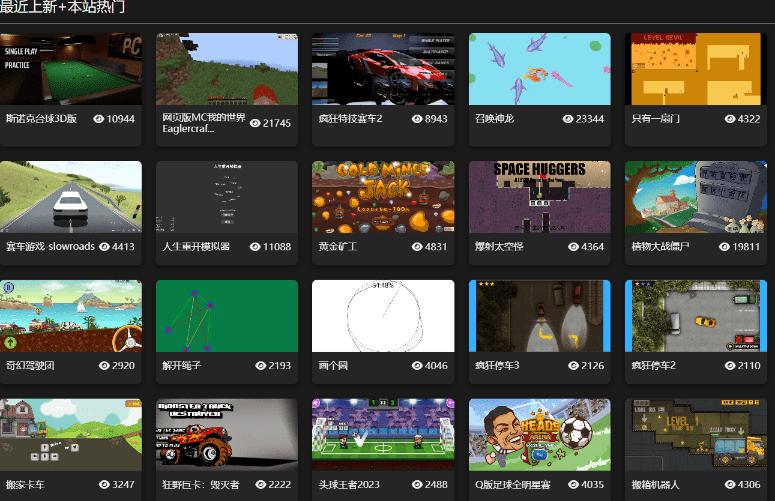Click the 画个圆 game title
This screenshot has height=501, width=775.
(x=332, y=365)
